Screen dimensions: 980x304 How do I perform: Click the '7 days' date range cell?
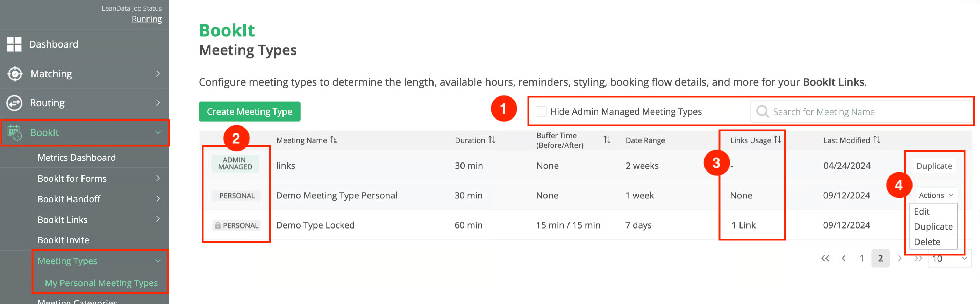(638, 225)
